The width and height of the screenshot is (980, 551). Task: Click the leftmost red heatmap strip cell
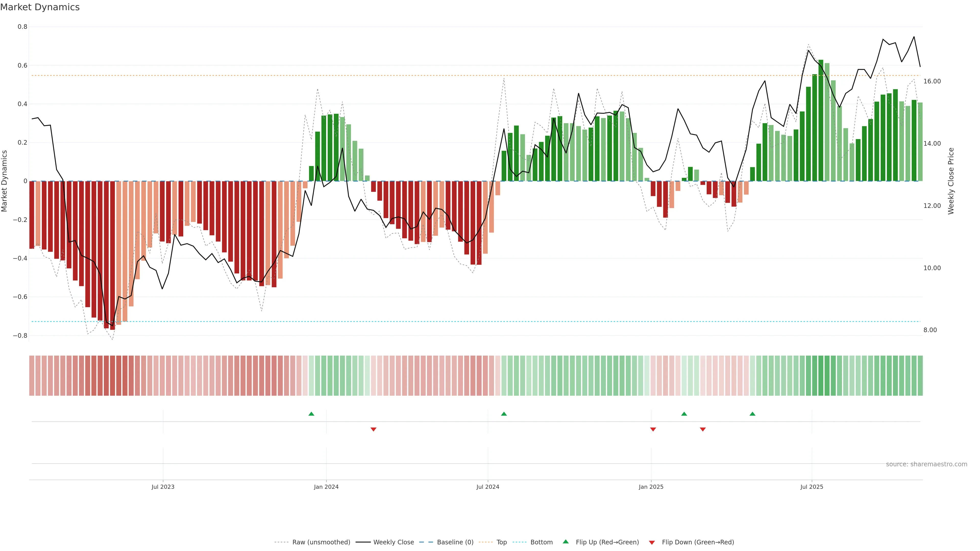point(32,375)
